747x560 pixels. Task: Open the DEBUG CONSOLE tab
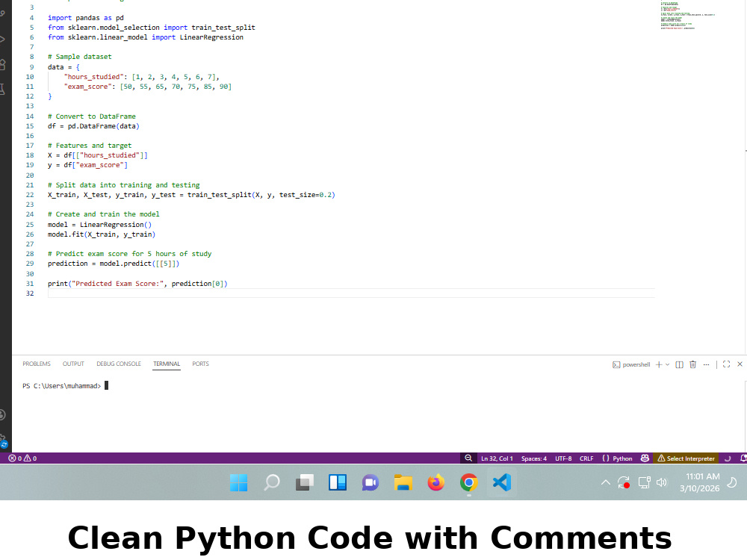[x=119, y=364]
